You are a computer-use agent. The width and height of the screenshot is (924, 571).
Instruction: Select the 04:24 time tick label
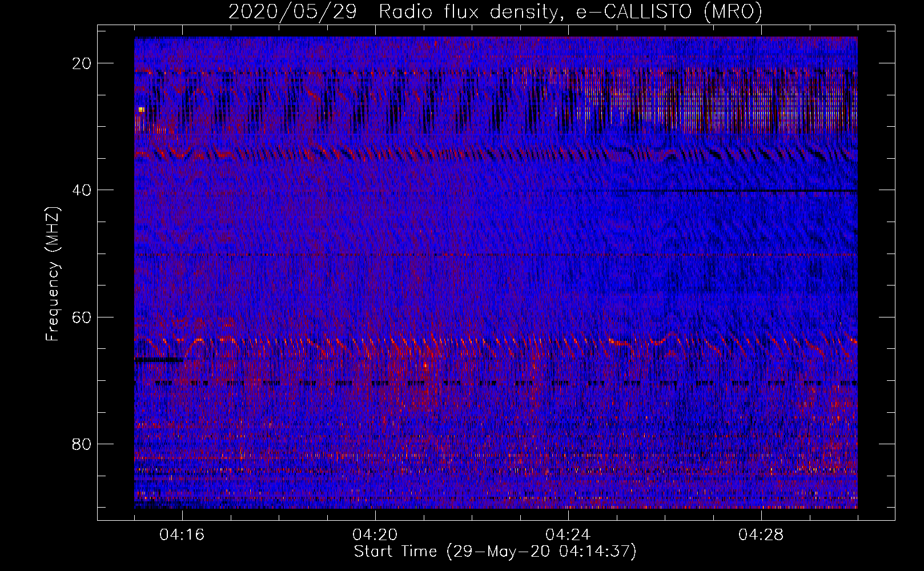click(x=568, y=534)
